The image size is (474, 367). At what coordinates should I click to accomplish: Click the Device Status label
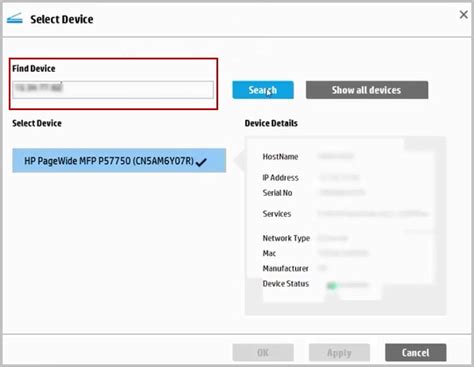(x=286, y=284)
